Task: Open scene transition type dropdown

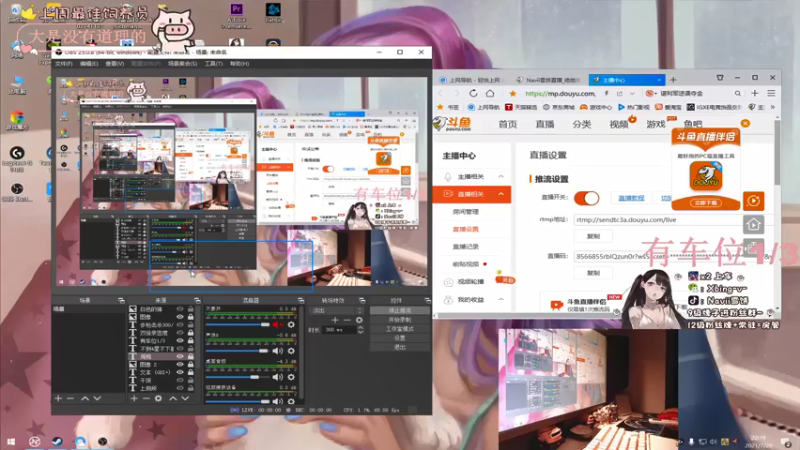Action: pos(337,310)
